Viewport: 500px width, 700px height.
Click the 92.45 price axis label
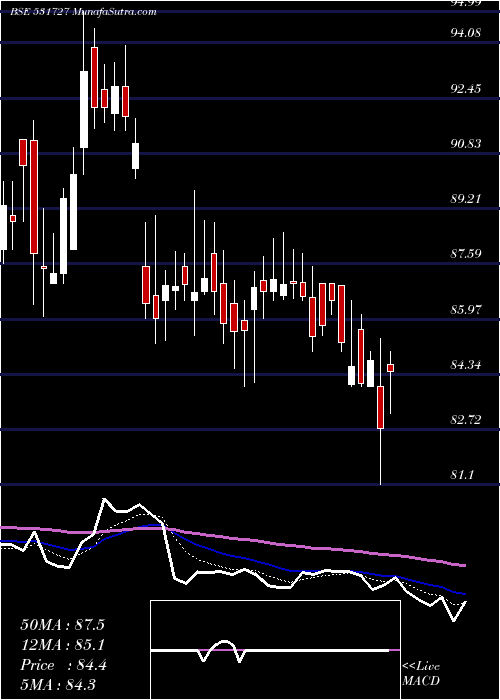[465, 88]
